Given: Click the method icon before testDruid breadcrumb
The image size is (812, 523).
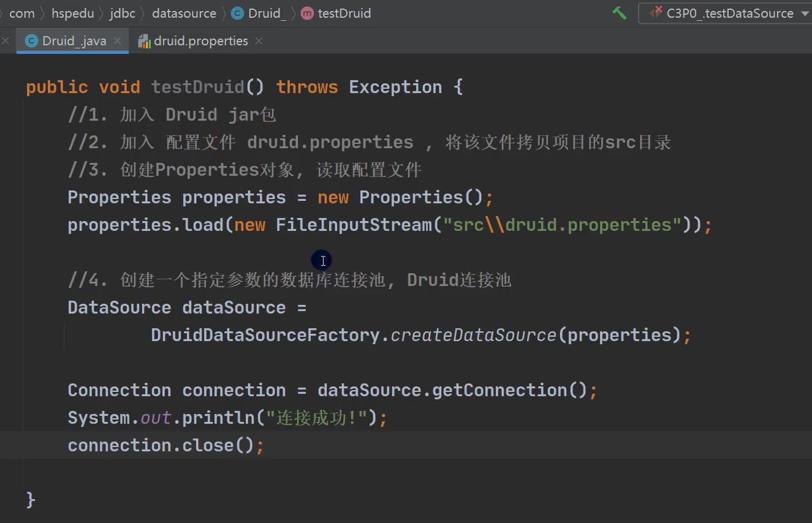Looking at the screenshot, I should 308,13.
